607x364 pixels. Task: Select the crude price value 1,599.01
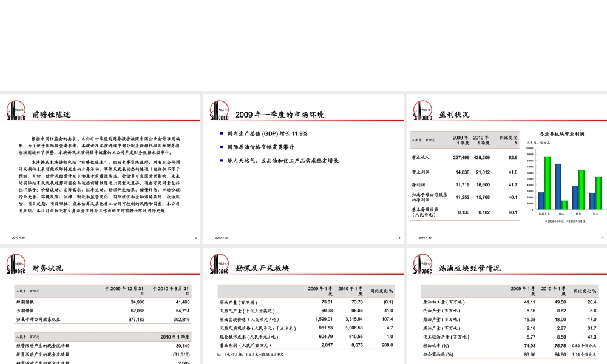click(324, 320)
